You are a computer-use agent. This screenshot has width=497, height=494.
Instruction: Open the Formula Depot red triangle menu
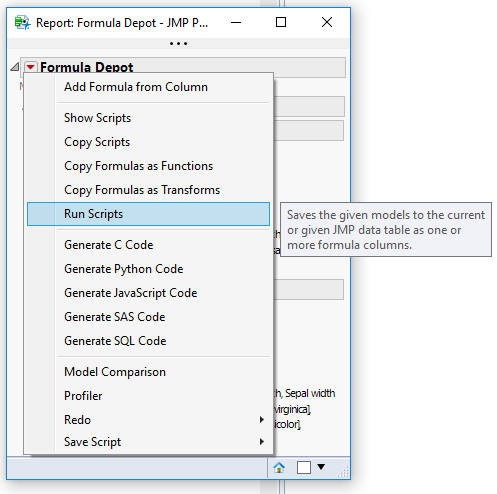click(31, 67)
